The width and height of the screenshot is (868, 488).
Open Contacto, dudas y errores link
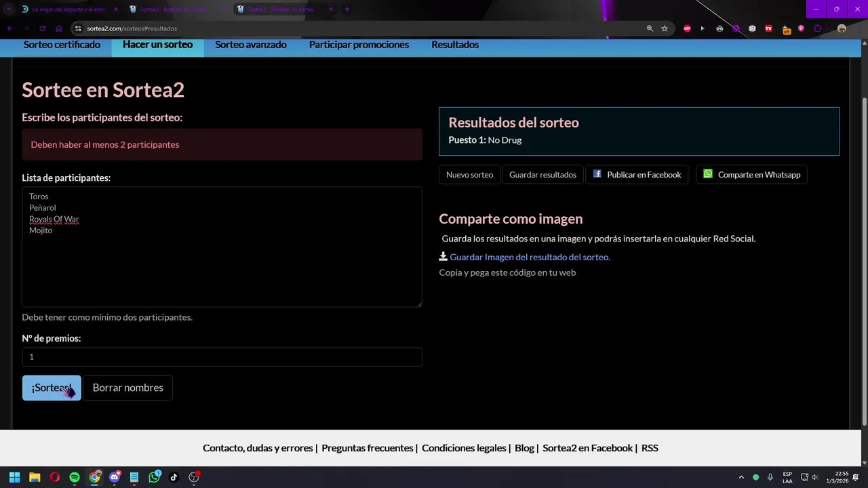tap(258, 448)
